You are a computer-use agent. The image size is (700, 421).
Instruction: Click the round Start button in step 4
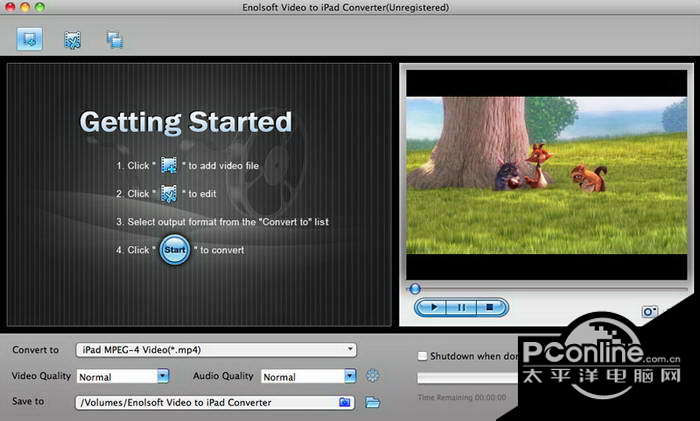[175, 250]
